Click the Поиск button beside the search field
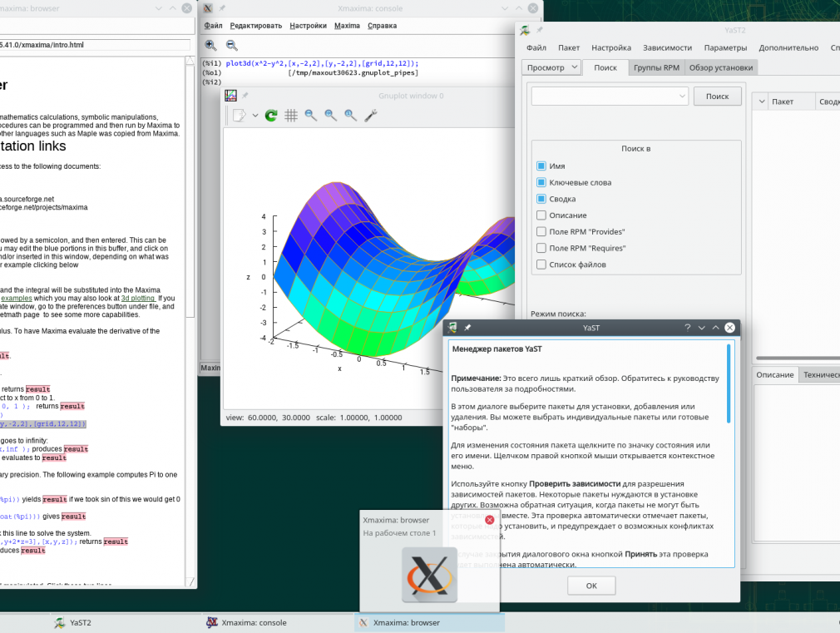This screenshot has width=840, height=633. pyautogui.click(x=717, y=96)
